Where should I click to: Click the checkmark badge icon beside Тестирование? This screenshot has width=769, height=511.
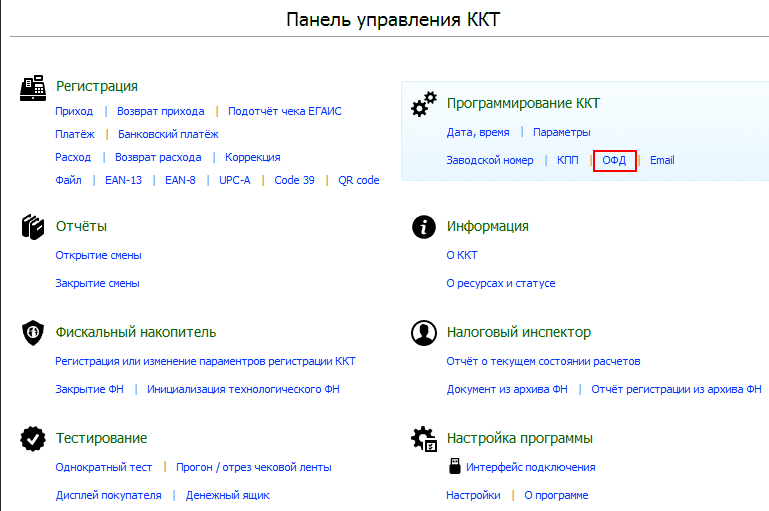(x=33, y=438)
